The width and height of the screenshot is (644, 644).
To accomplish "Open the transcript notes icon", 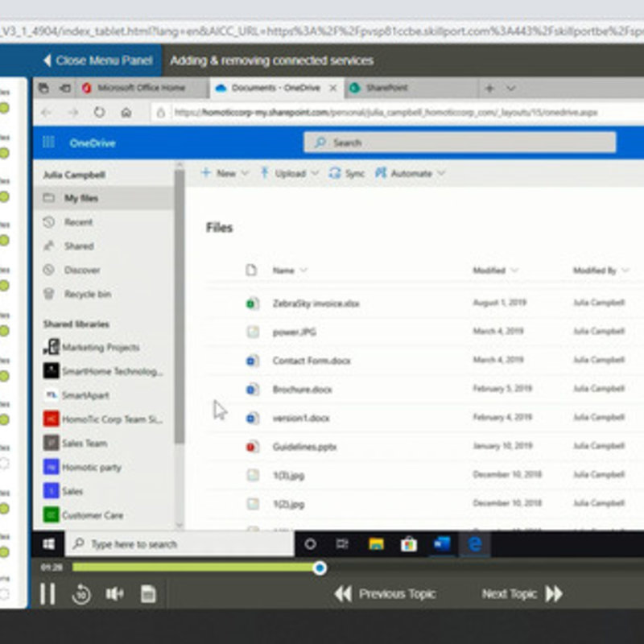I will [x=148, y=594].
